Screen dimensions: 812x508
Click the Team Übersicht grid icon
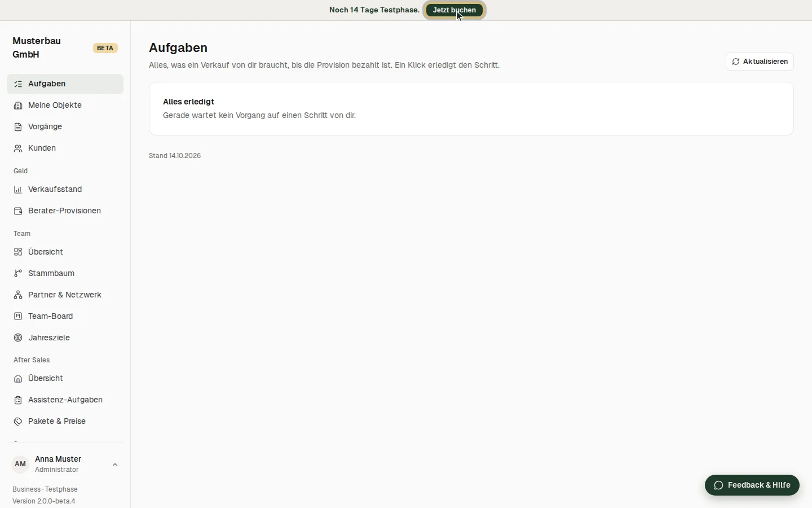click(18, 252)
